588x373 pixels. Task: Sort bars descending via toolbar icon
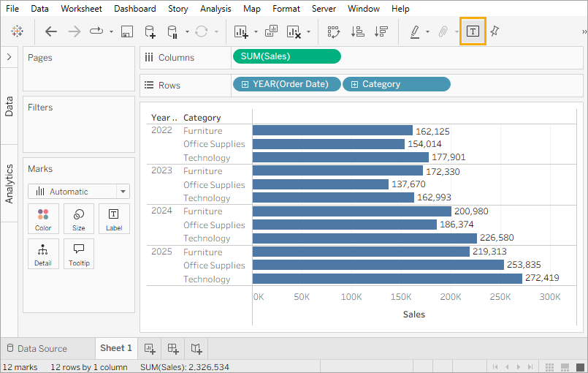click(x=381, y=31)
